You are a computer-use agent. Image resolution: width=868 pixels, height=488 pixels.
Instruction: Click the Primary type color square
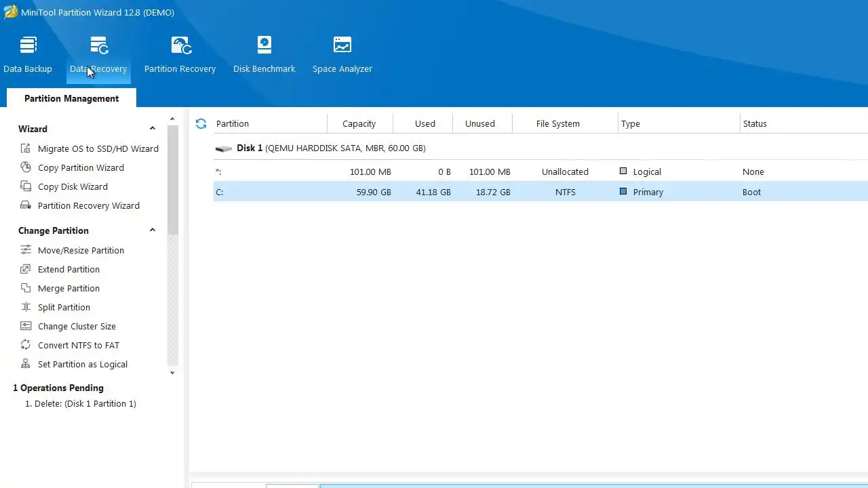point(623,192)
